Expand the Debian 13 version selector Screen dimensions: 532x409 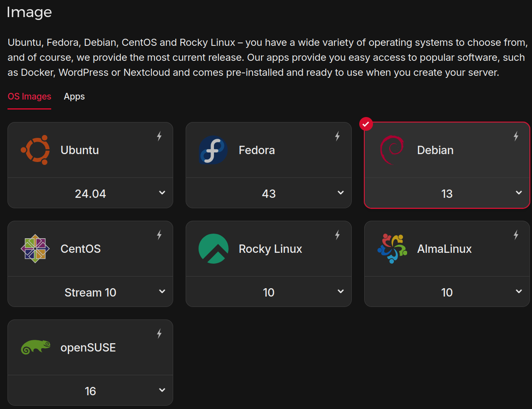click(x=519, y=193)
